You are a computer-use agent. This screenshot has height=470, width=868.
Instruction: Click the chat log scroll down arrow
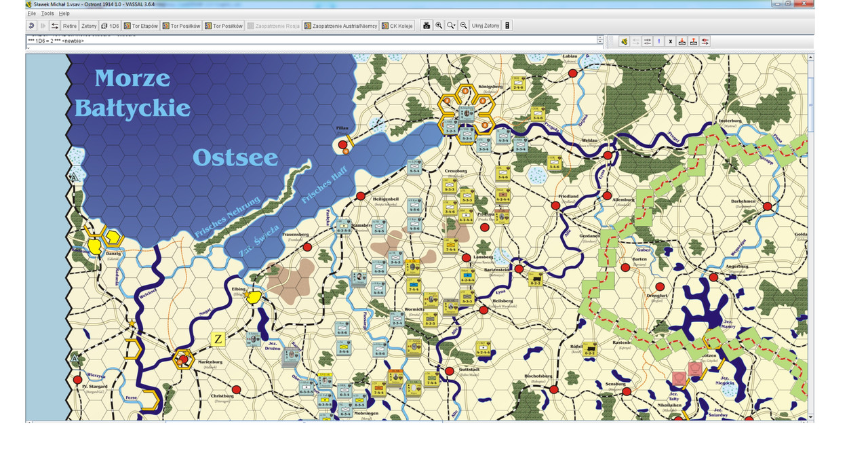point(600,43)
